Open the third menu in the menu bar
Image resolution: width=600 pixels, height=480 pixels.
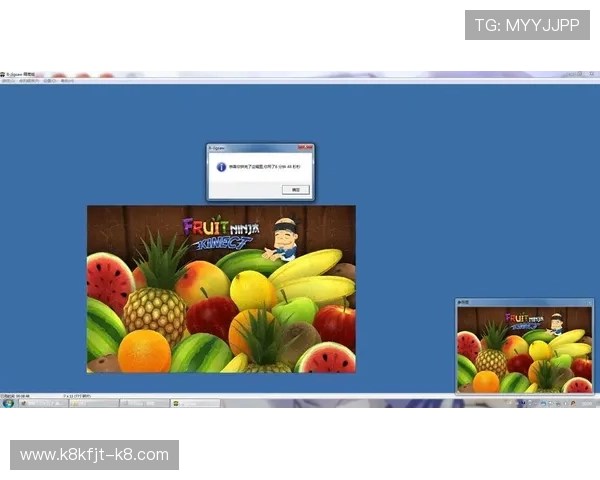point(49,81)
